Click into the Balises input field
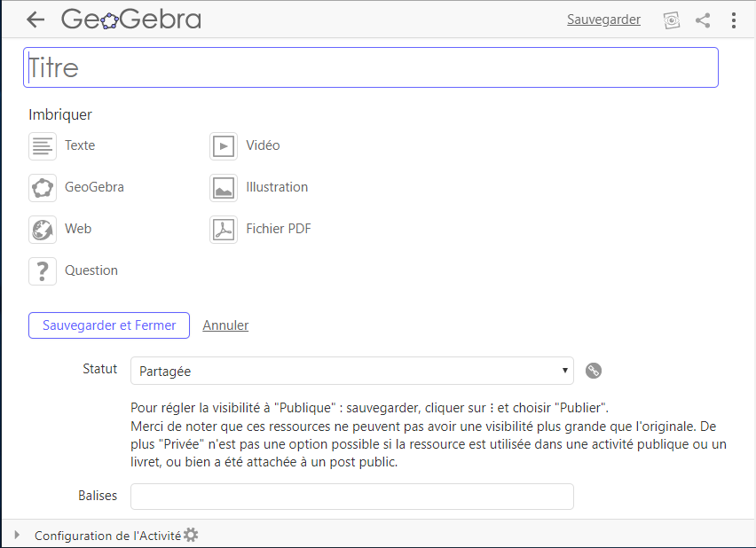Viewport: 756px width, 548px height. 352,497
